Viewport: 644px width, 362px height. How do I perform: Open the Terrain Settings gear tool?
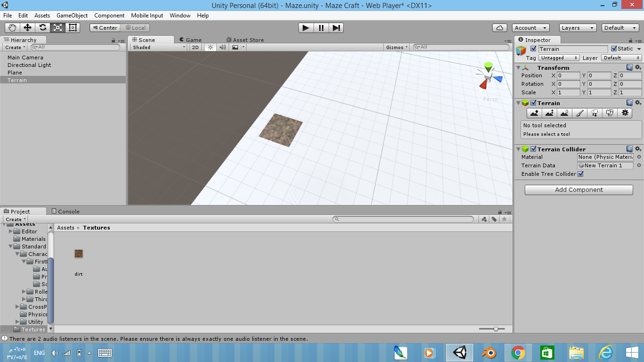tap(624, 113)
